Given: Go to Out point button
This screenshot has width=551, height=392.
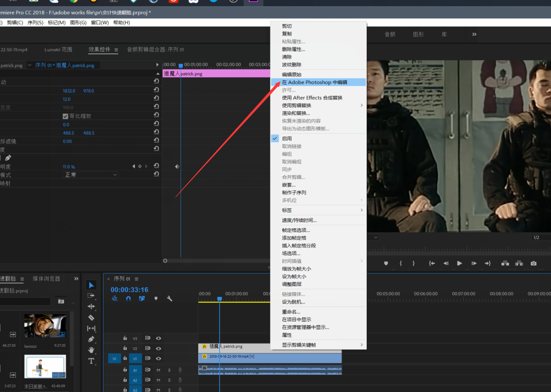Looking at the screenshot, I should (487, 263).
